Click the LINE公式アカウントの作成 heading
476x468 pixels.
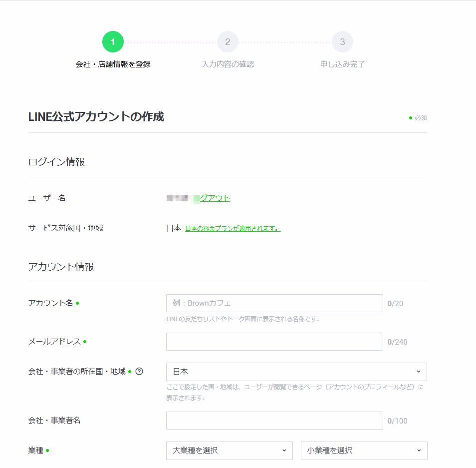click(96, 117)
